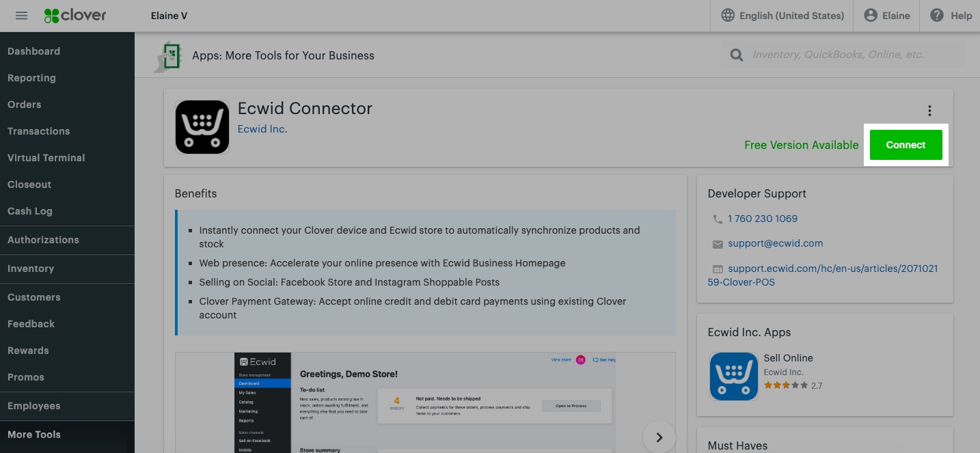Click the Sell Online app icon
The width and height of the screenshot is (980, 453).
[x=733, y=376]
